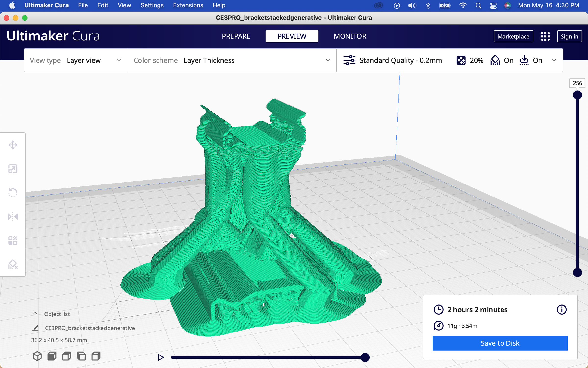Toggle build plate adhesion setting
588x368 pixels.
pyautogui.click(x=531, y=60)
